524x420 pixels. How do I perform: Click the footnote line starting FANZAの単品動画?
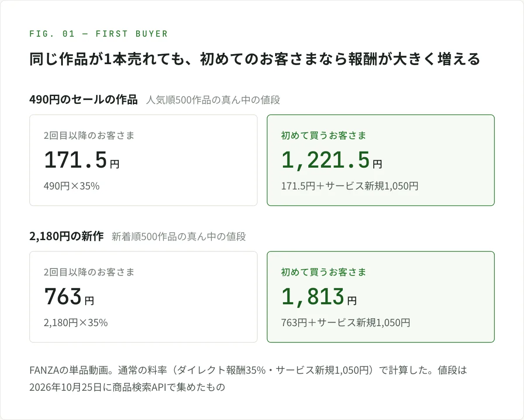(x=248, y=371)
